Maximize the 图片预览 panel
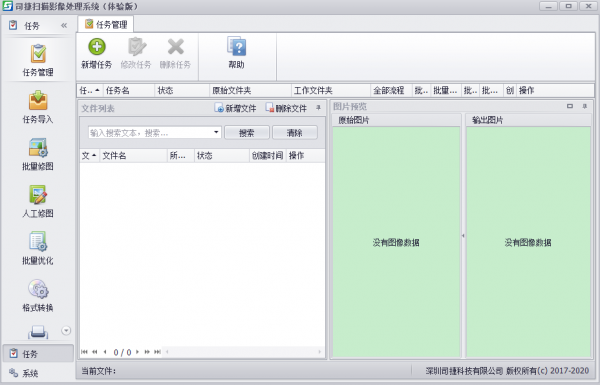 570,106
